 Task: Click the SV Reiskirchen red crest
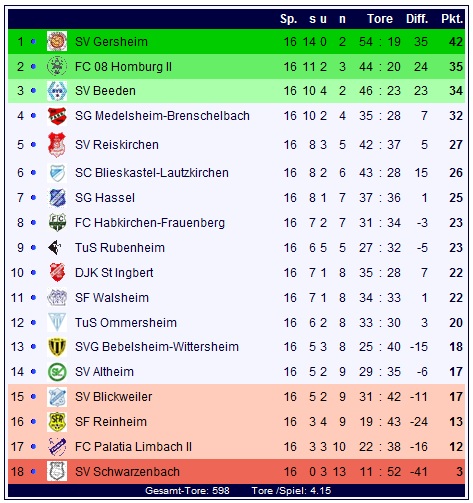coord(57,144)
